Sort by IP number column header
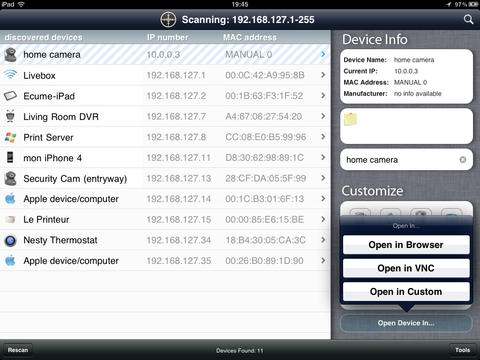The height and width of the screenshot is (360, 480). click(x=167, y=37)
